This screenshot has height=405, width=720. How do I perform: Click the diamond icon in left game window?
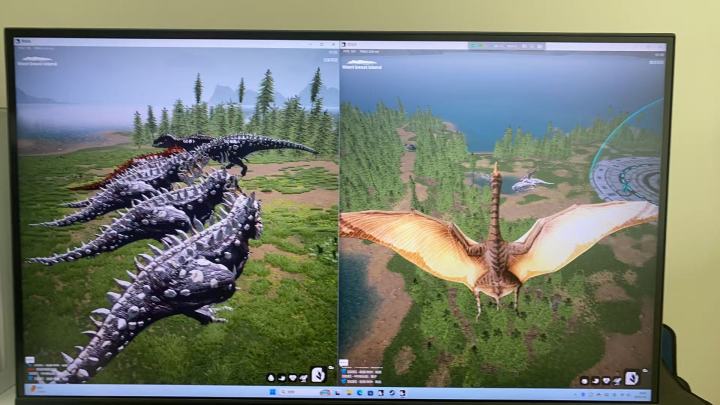(x=292, y=377)
